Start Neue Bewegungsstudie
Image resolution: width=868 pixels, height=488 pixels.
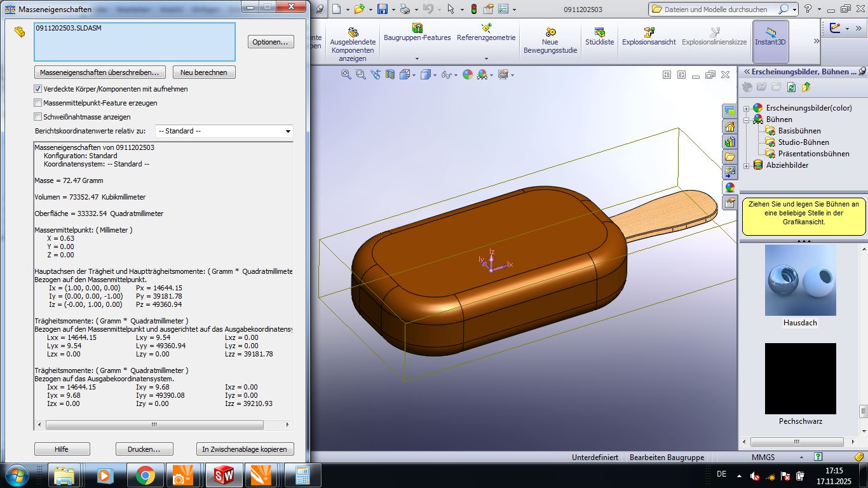click(x=550, y=41)
